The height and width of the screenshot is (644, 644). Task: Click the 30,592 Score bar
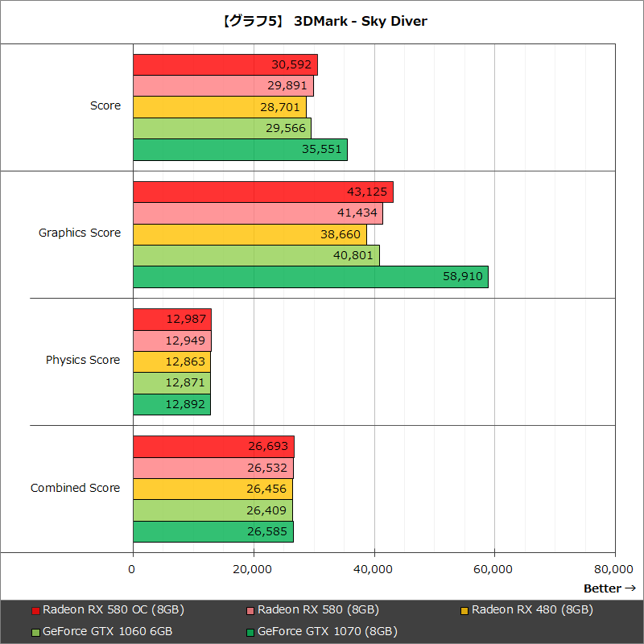tap(225, 64)
